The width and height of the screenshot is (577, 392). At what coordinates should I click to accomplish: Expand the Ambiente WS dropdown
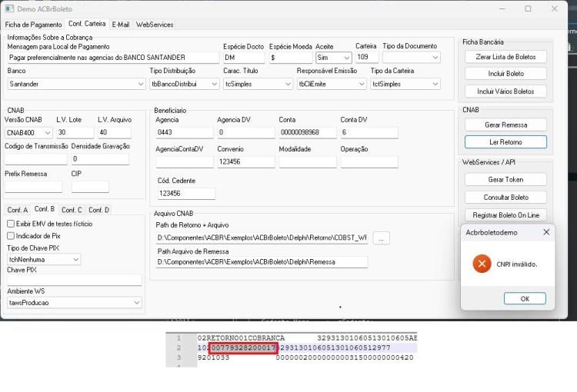137,303
